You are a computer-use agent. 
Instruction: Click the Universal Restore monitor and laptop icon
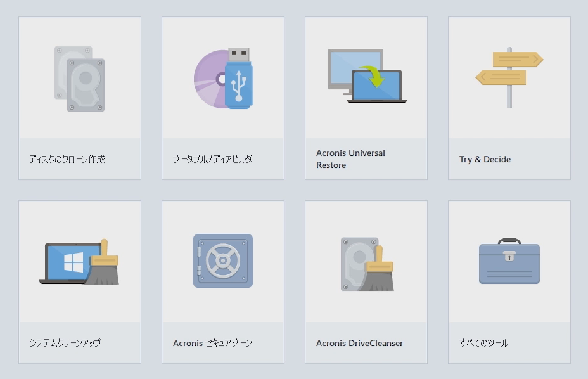tap(366, 76)
